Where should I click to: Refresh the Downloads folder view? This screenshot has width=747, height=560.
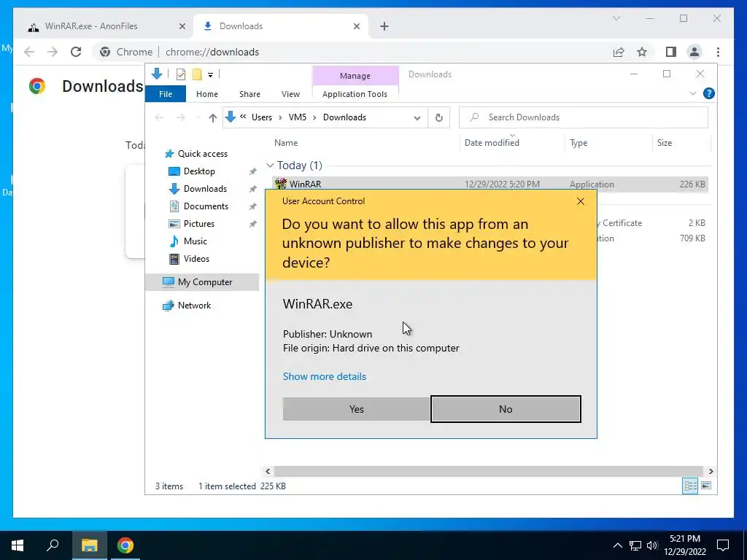tap(438, 117)
